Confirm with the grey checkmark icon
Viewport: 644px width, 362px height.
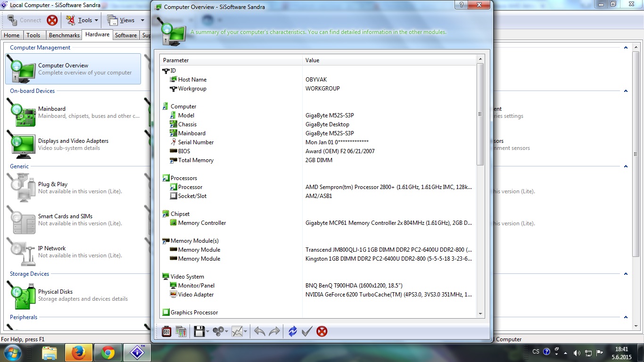[307, 331]
